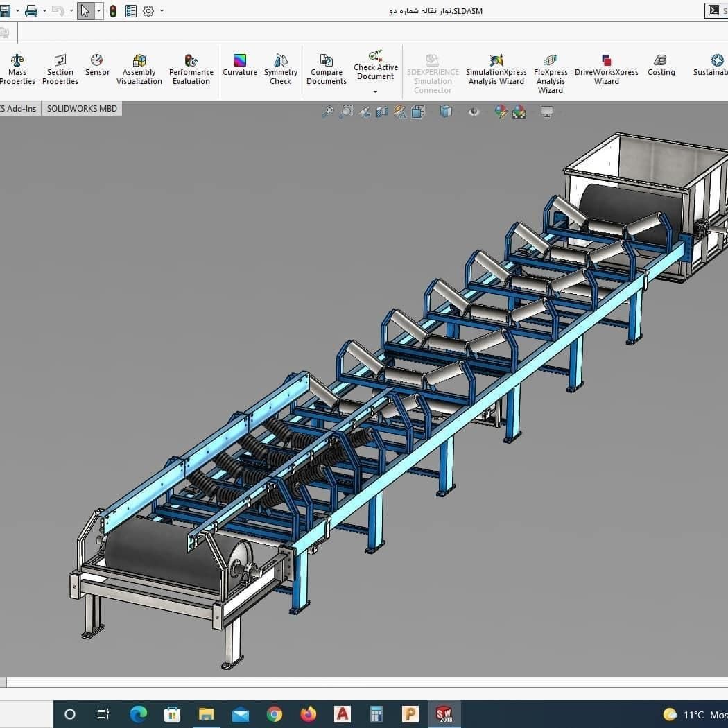Image resolution: width=728 pixels, height=728 pixels.
Task: Open SimulationXpress Analysis Wizard
Action: click(x=496, y=69)
